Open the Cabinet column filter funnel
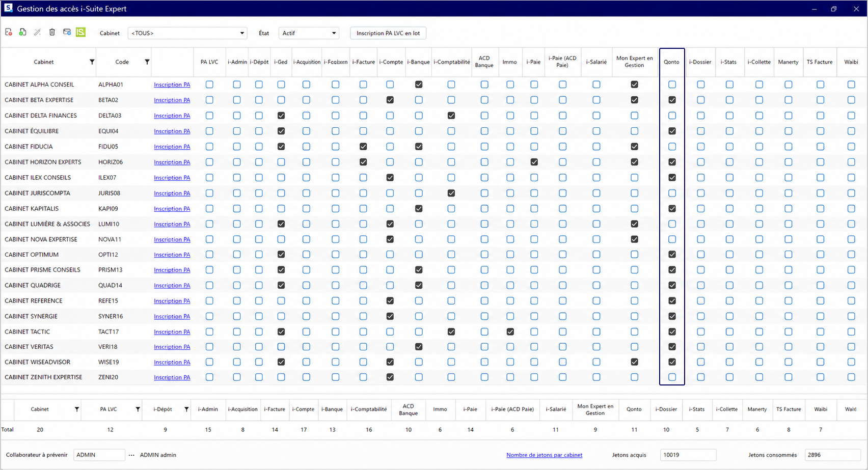Screen dimensions: 868x470 (x=92, y=62)
